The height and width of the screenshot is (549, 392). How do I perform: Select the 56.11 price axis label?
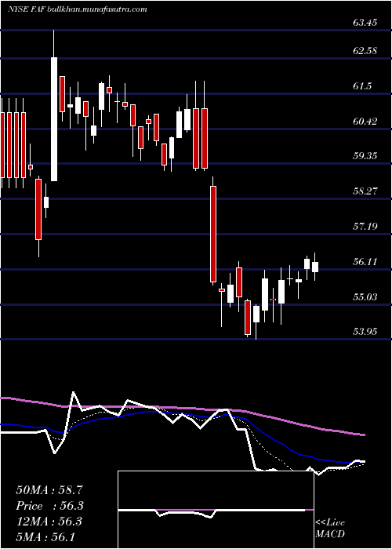coord(365,262)
